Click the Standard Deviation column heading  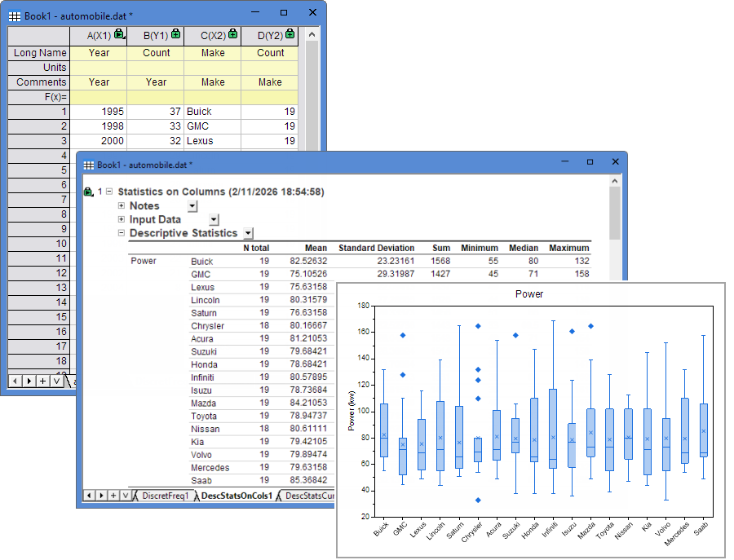(376, 248)
